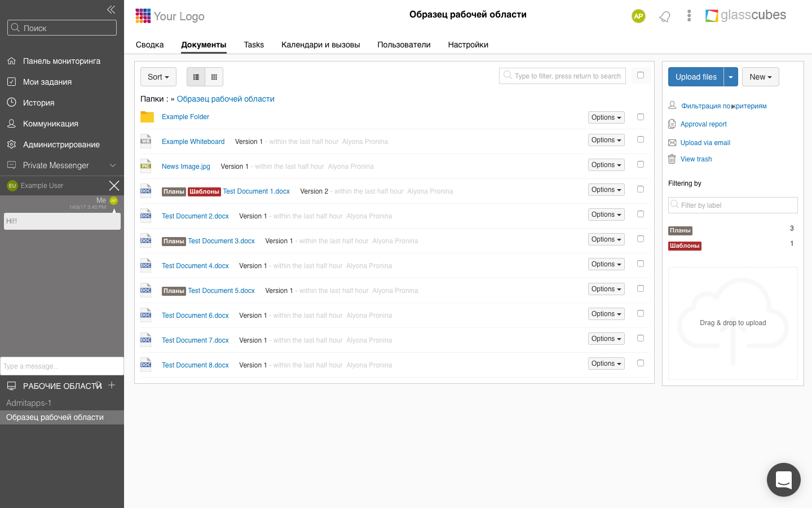812x508 pixels.
Task: Open Options for News Image.jpg
Action: [x=606, y=165]
